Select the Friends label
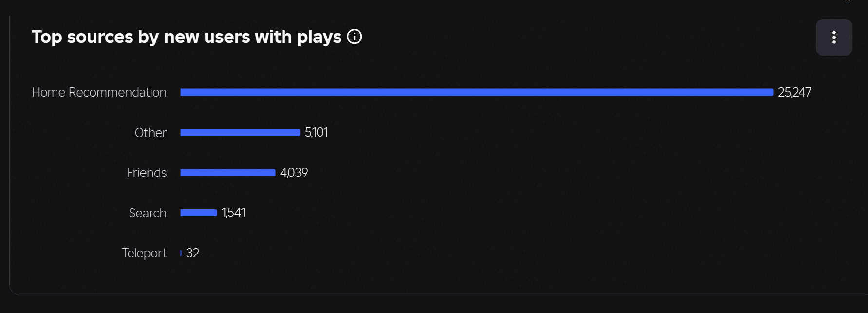This screenshot has width=868, height=313. 147,173
